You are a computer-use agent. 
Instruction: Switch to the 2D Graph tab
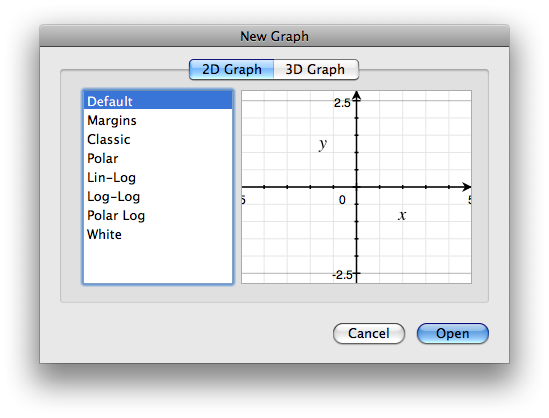(x=231, y=69)
